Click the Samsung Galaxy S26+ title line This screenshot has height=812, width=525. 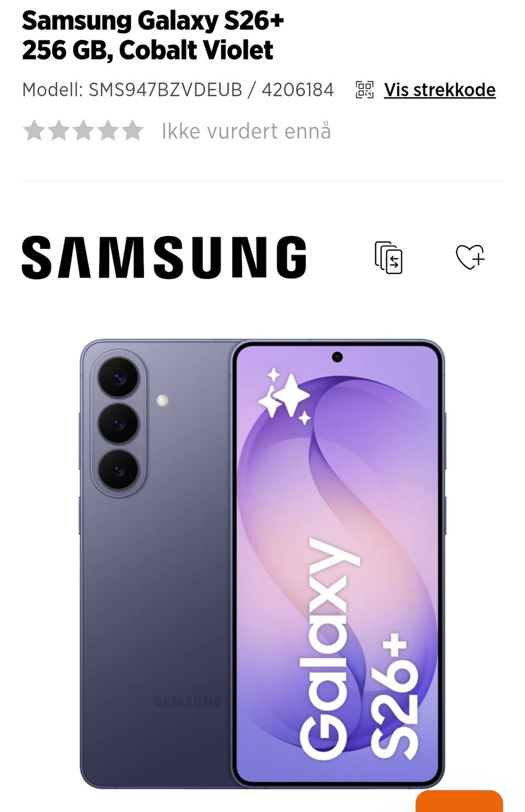pyautogui.click(x=153, y=21)
